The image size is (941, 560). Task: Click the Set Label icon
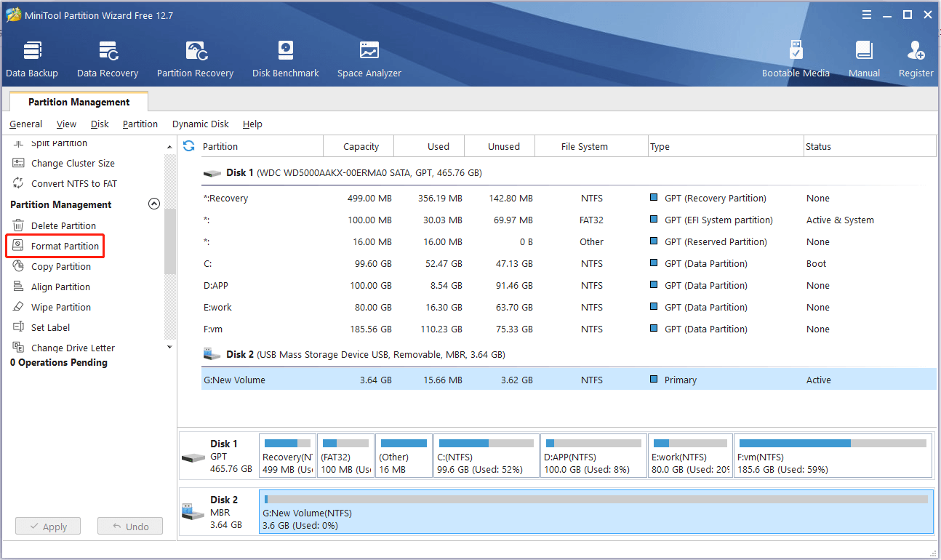coord(18,327)
